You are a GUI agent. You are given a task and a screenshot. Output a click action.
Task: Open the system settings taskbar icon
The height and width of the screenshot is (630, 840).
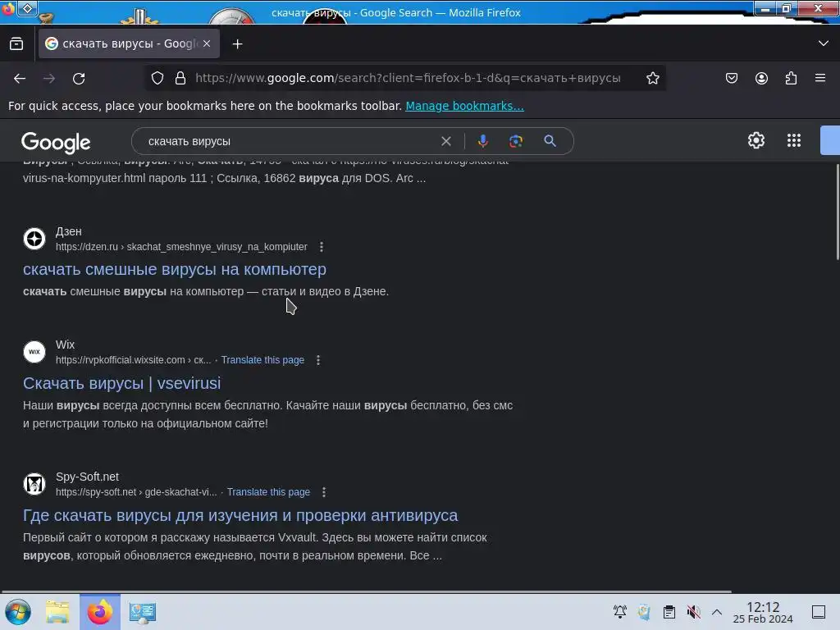142,612
